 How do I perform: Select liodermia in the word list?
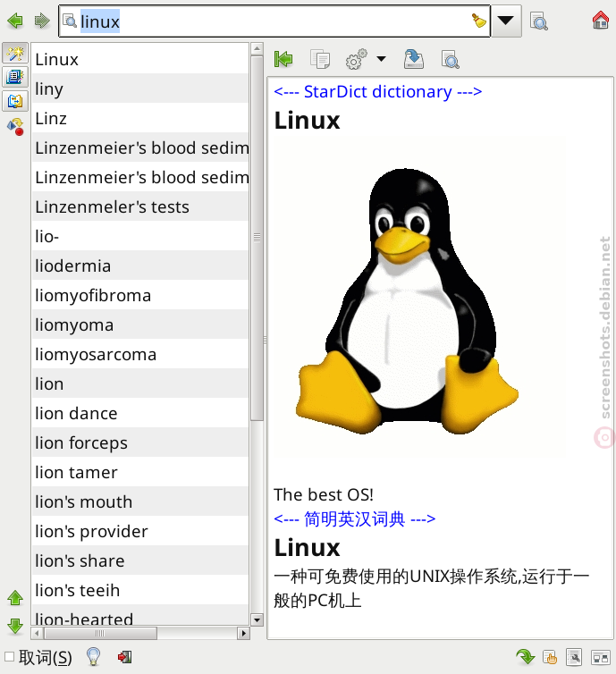[x=140, y=265]
